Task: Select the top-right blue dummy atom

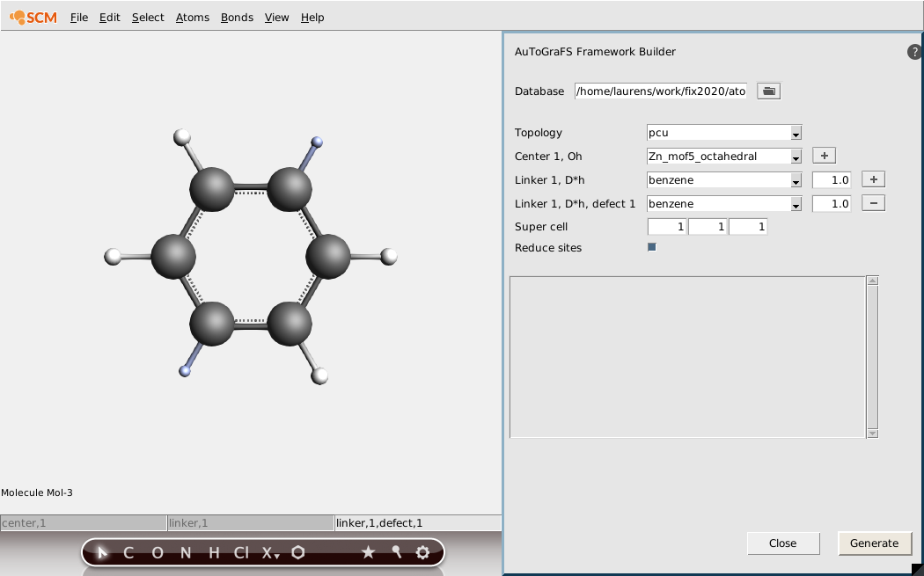Action: click(x=317, y=142)
